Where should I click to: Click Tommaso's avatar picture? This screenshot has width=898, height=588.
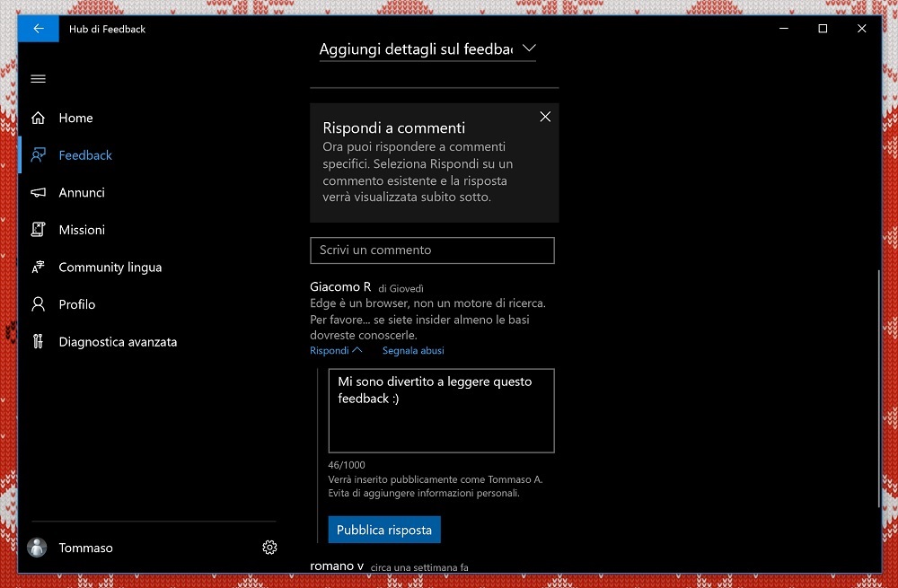coord(37,548)
